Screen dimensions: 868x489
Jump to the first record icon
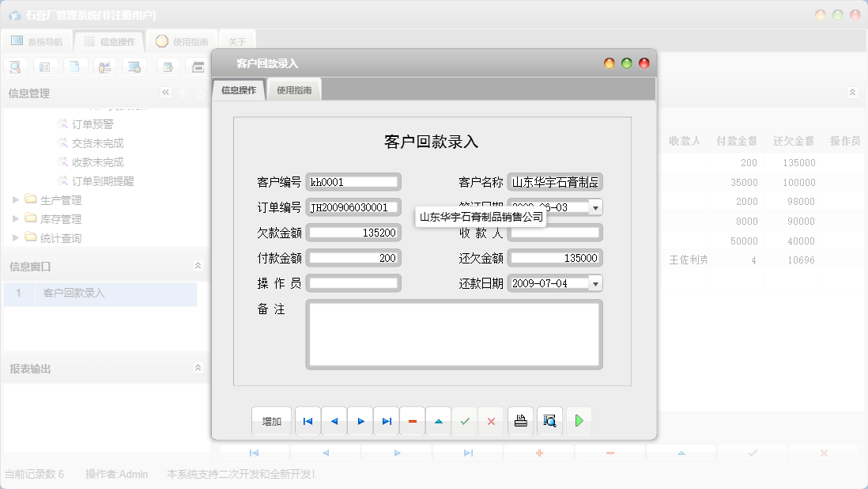(x=308, y=421)
